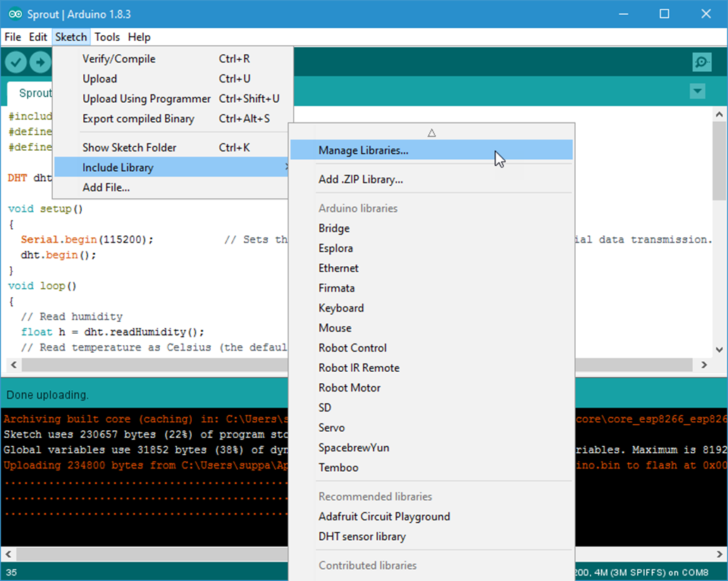Include Adafruit Circuit Playground library
Viewport: 728px width, 581px height.
[x=431, y=516]
